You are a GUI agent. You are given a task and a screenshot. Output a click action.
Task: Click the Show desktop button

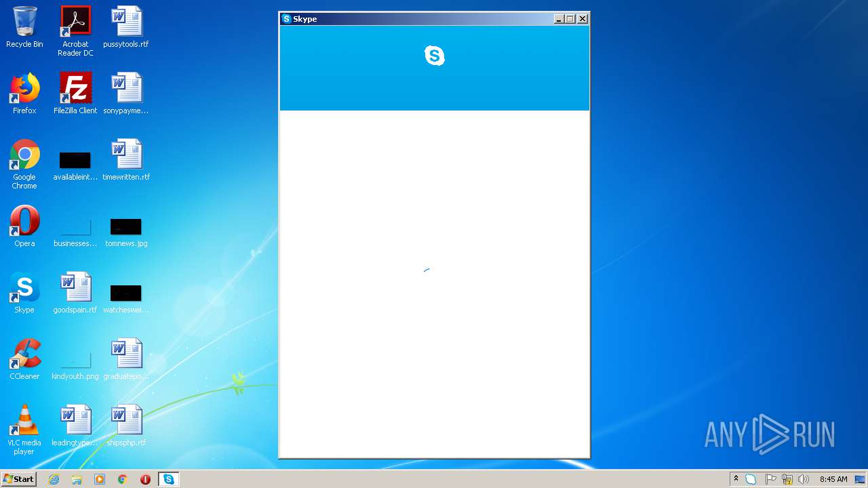pyautogui.click(x=861, y=479)
